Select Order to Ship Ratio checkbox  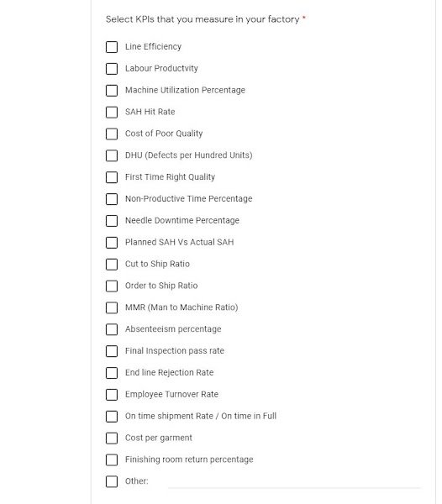pos(112,286)
